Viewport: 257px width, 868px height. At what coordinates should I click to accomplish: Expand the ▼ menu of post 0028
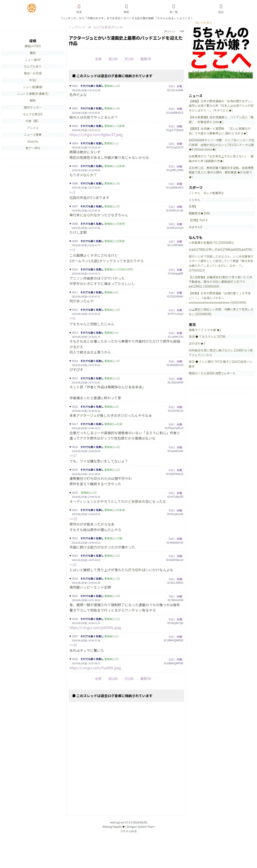70,659
